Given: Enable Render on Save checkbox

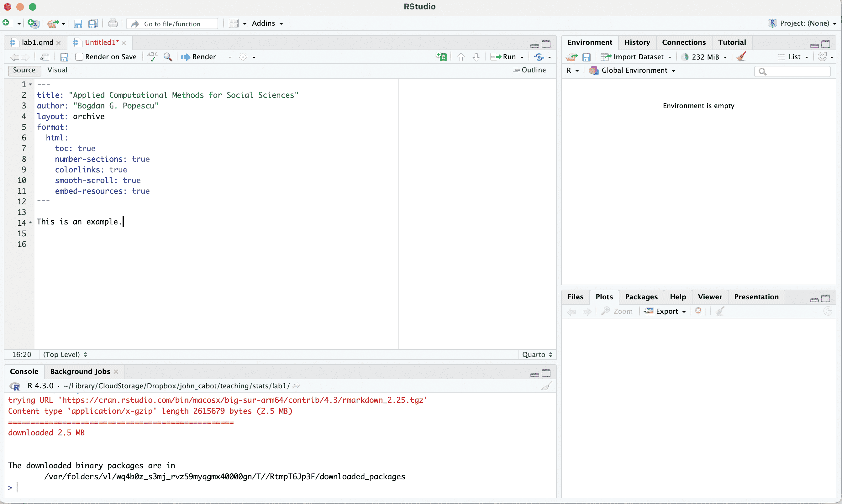Looking at the screenshot, I should [79, 57].
